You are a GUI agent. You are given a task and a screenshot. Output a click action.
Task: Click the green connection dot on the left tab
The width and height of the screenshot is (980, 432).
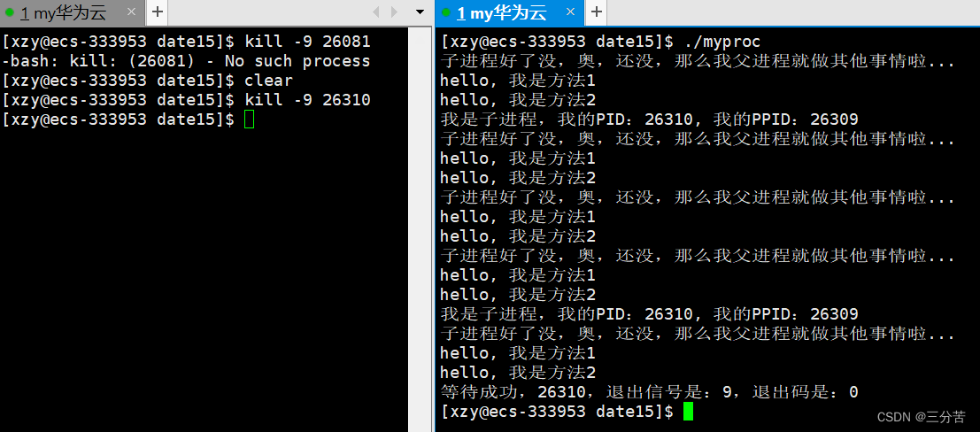click(10, 12)
